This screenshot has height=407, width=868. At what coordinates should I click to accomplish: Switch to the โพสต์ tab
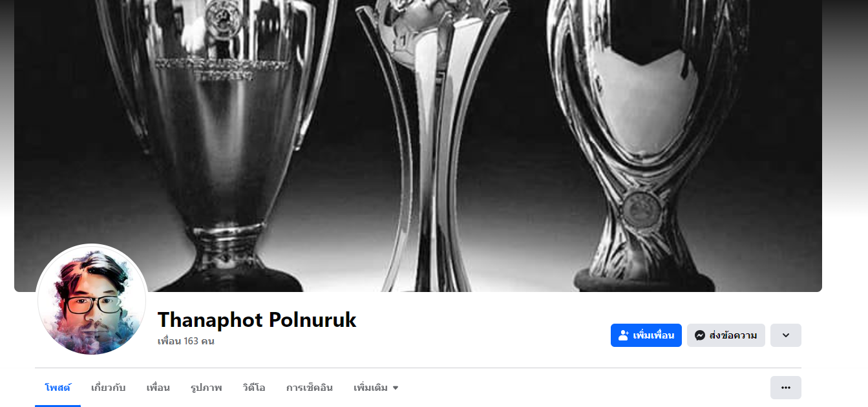(58, 388)
